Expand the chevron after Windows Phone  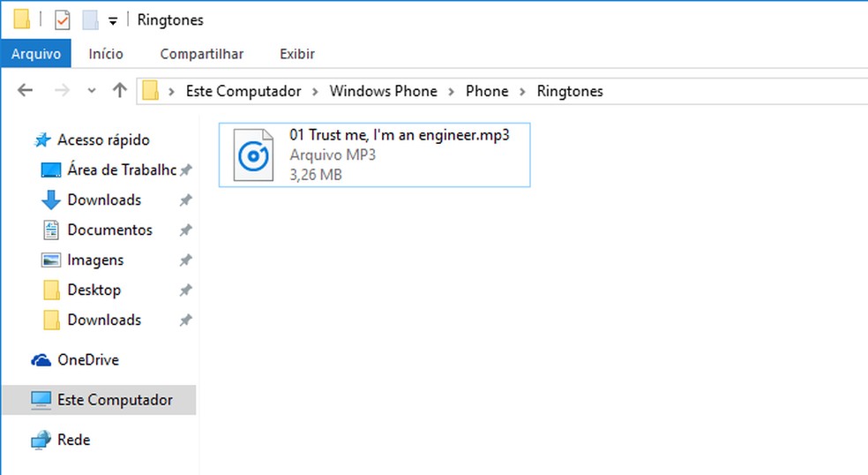coord(451,92)
